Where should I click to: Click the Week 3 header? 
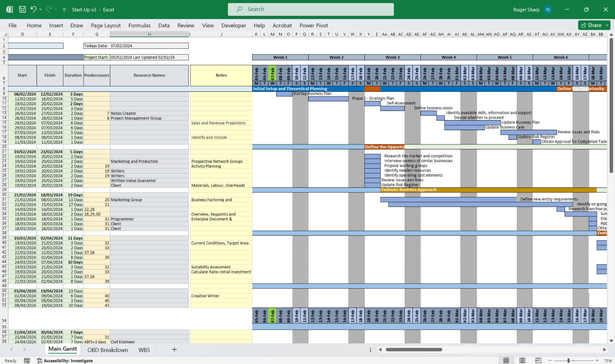point(392,57)
